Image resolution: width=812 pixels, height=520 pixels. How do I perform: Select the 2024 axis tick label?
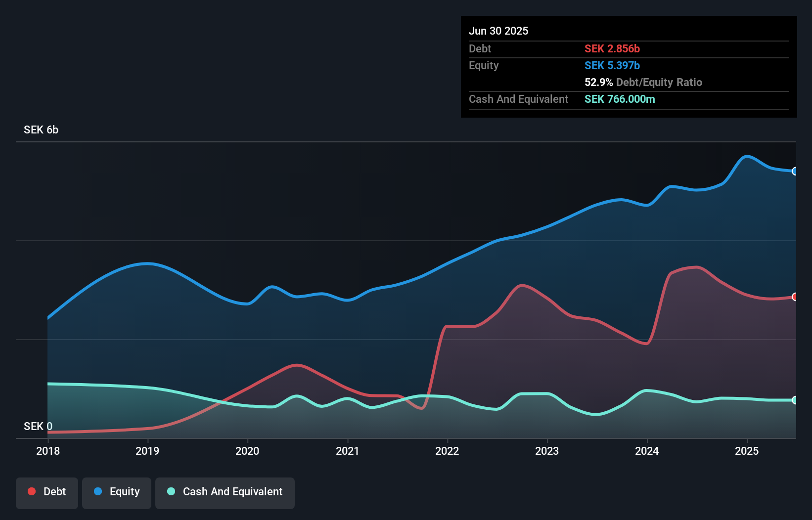(x=647, y=451)
